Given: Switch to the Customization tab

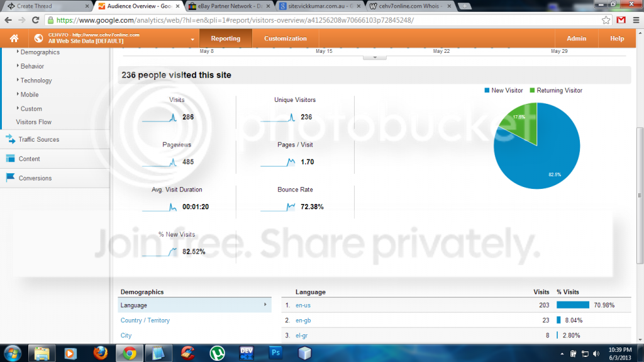Looking at the screenshot, I should [286, 38].
